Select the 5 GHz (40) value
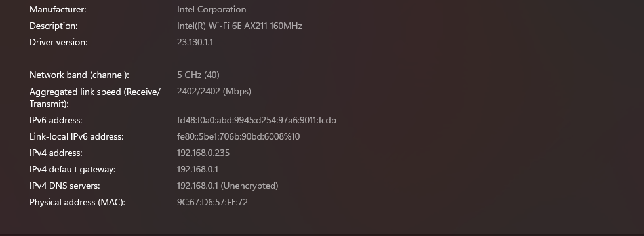 [x=198, y=75]
